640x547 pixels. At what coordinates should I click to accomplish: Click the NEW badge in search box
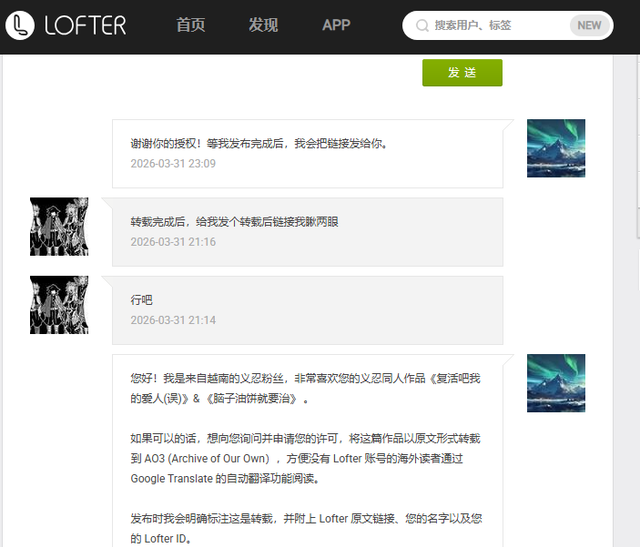tap(589, 25)
